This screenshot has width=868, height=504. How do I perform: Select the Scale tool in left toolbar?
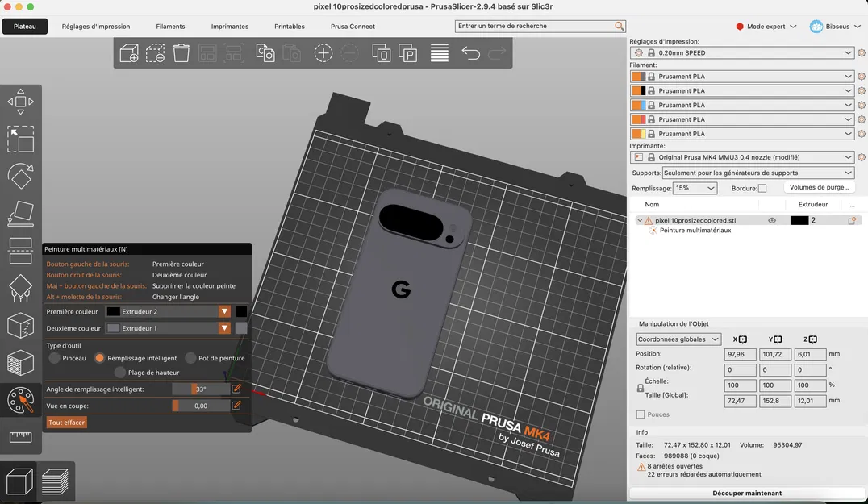click(x=20, y=139)
